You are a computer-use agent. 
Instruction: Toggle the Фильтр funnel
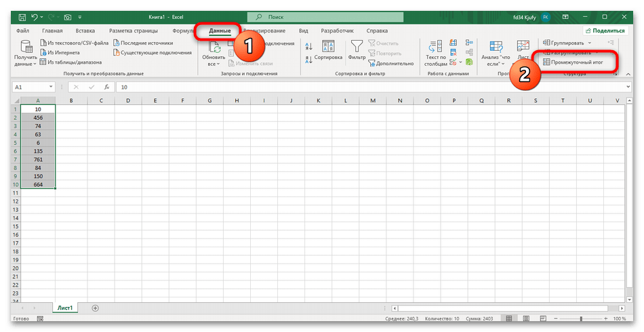(357, 50)
